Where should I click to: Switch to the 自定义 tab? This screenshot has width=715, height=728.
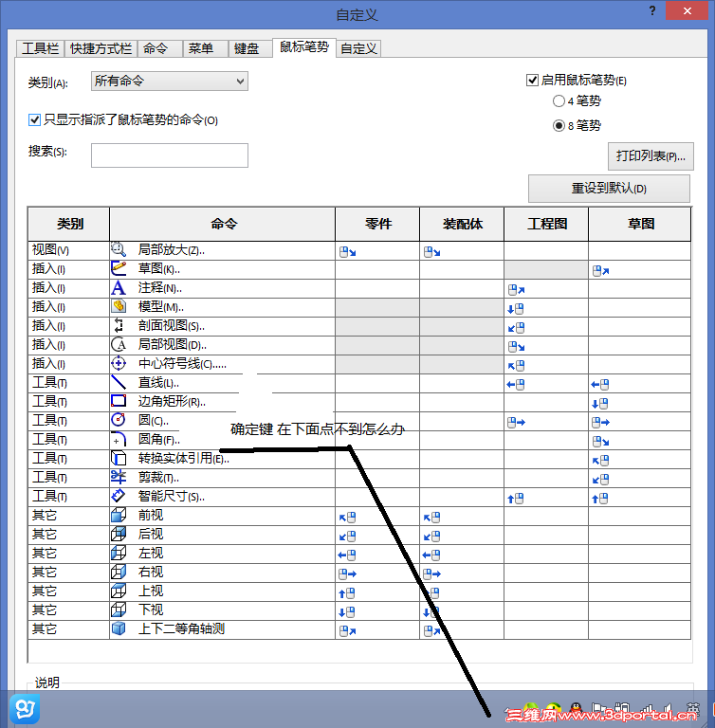(x=358, y=48)
